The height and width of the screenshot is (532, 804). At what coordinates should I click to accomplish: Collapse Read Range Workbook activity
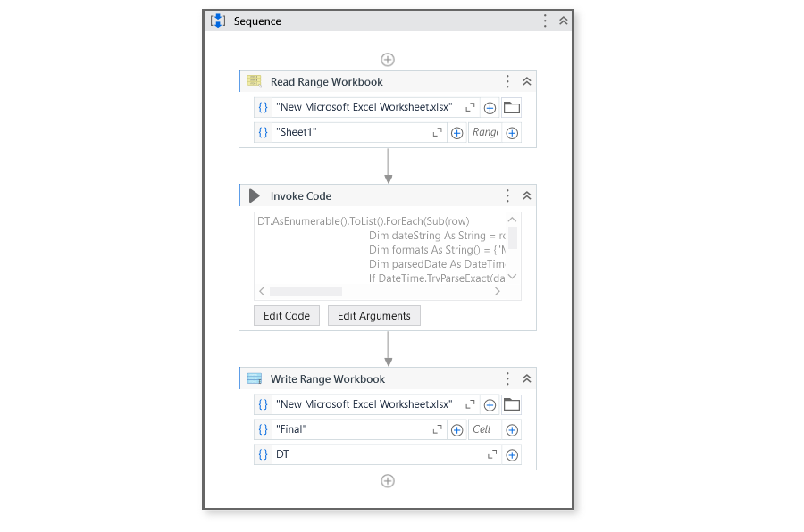coord(526,81)
